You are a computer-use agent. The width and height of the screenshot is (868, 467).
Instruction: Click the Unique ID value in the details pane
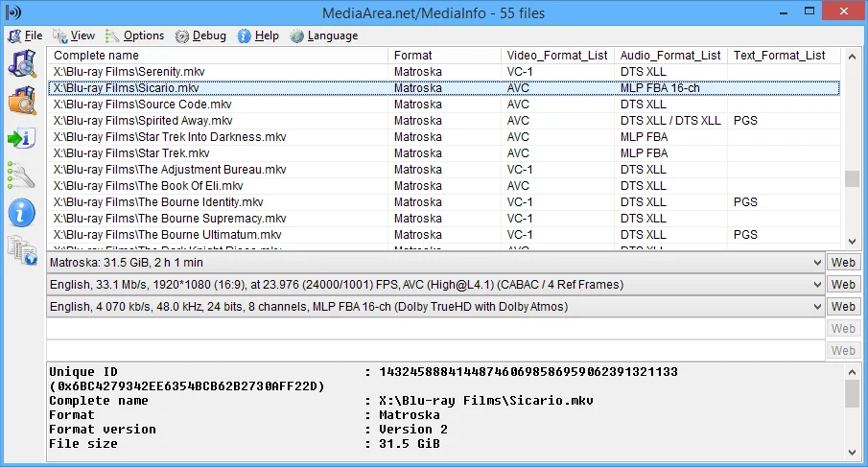(528, 372)
